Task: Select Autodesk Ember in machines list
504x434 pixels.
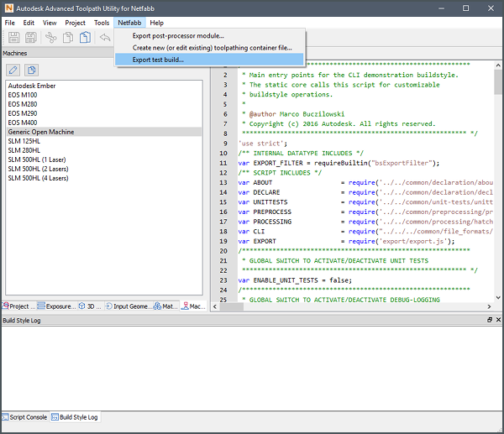Action: [x=32, y=86]
